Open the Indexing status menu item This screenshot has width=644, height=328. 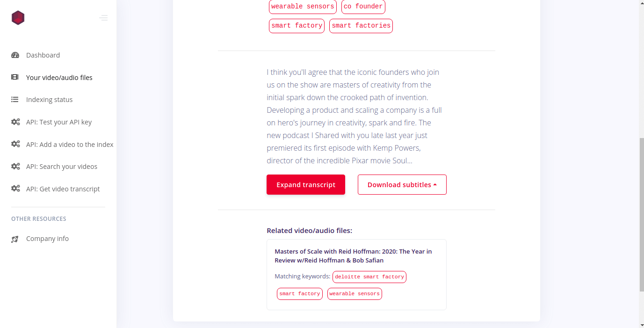pos(49,100)
